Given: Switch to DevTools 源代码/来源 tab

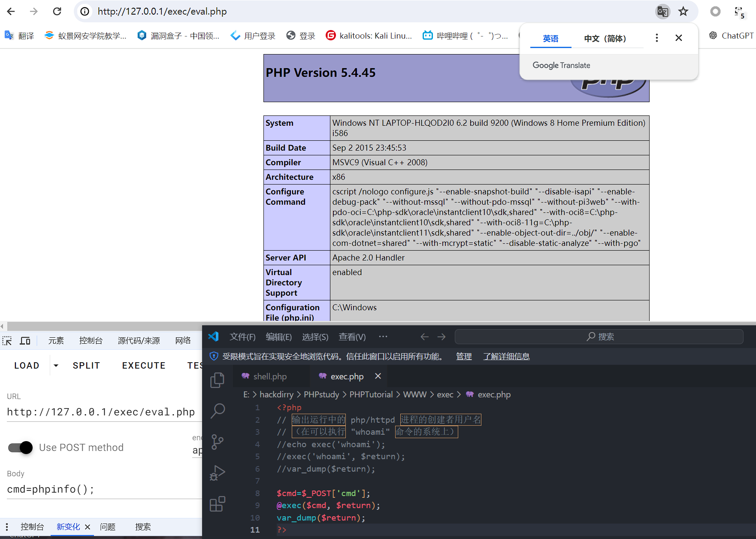Looking at the screenshot, I should click(x=139, y=341).
